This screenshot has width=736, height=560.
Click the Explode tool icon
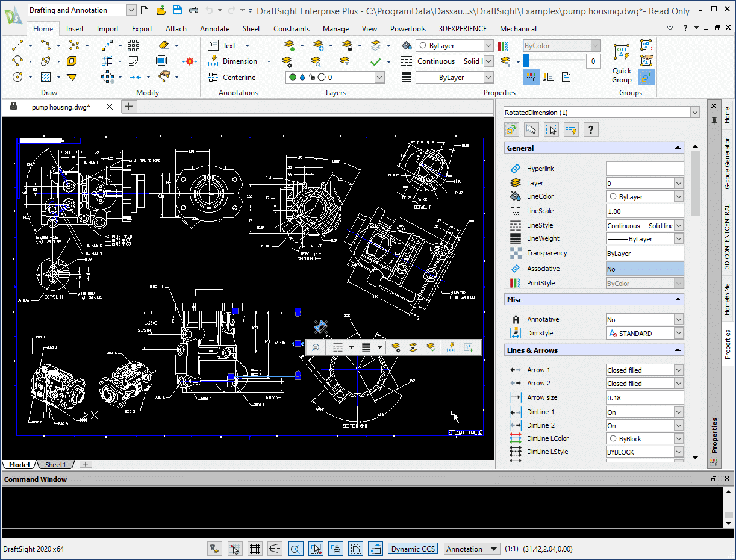[x=190, y=61]
